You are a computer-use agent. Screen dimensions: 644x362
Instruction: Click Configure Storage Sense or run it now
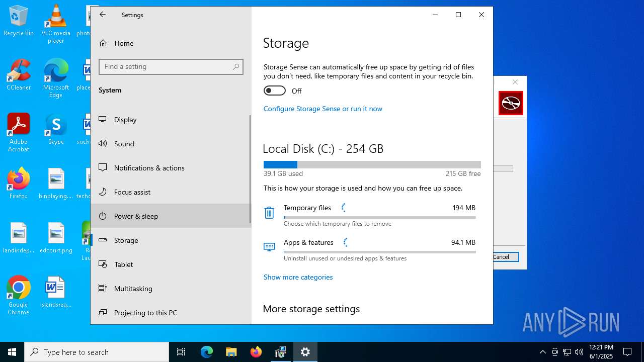[x=323, y=109]
